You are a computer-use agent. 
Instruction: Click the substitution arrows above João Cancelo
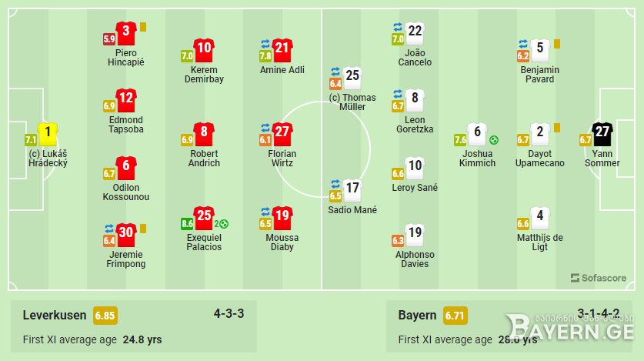click(398, 27)
